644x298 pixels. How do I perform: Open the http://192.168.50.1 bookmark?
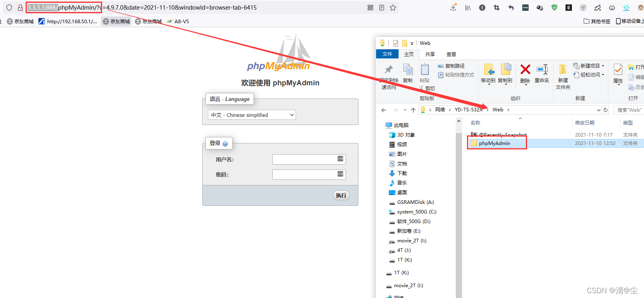[68, 21]
